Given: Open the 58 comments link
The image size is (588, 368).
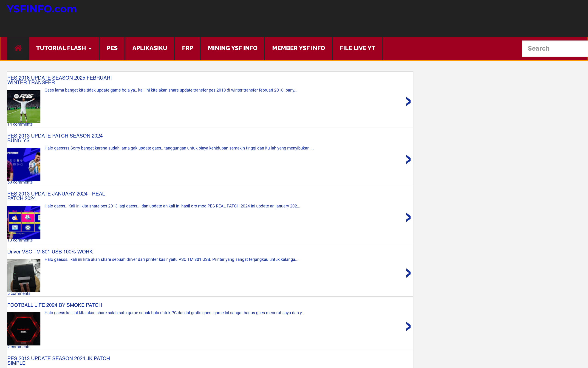Looking at the screenshot, I should [20, 182].
